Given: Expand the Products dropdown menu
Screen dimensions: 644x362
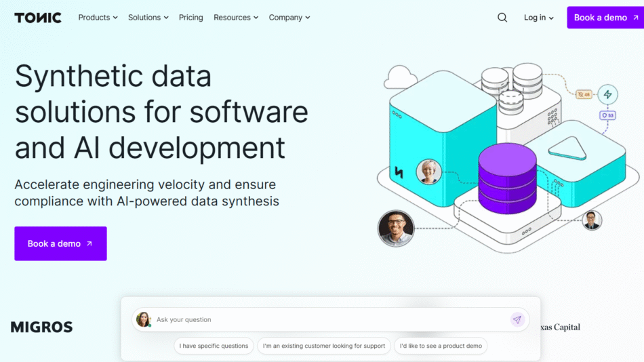Looking at the screenshot, I should [x=98, y=18].
